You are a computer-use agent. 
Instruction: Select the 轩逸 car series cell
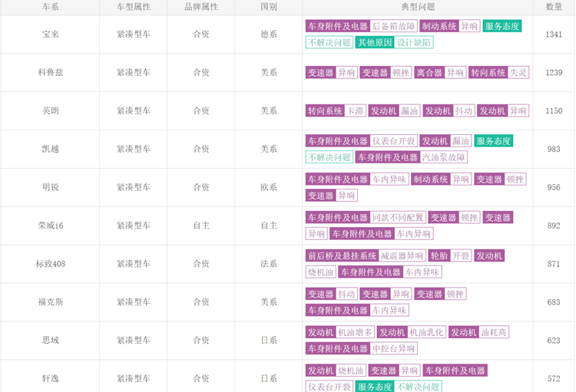pyautogui.click(x=51, y=378)
